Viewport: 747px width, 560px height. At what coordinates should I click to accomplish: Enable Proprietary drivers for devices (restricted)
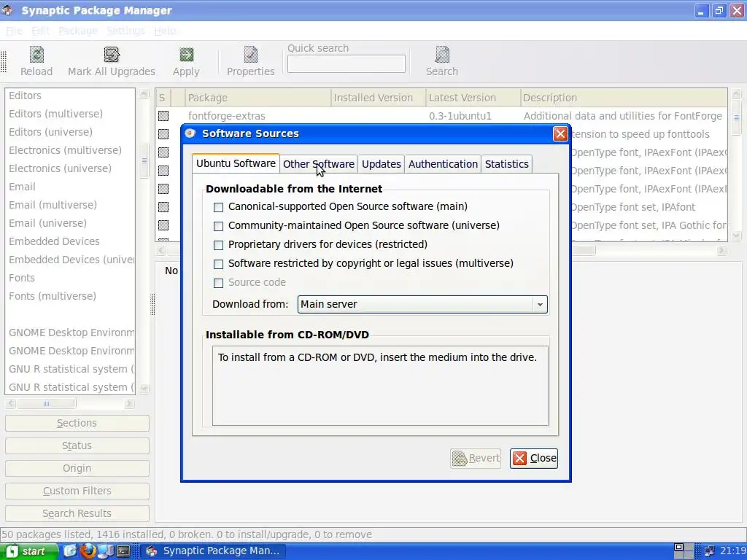(x=218, y=245)
